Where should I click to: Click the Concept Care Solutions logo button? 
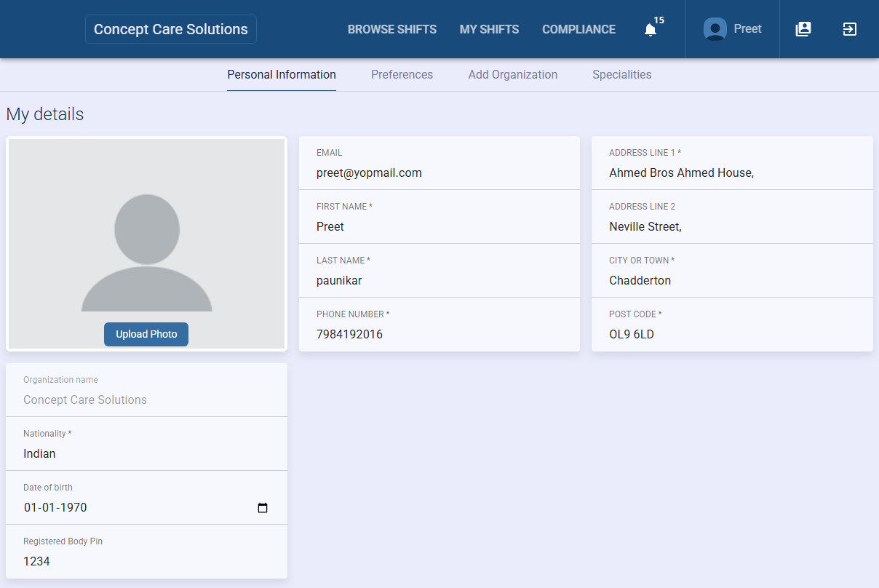pos(171,29)
